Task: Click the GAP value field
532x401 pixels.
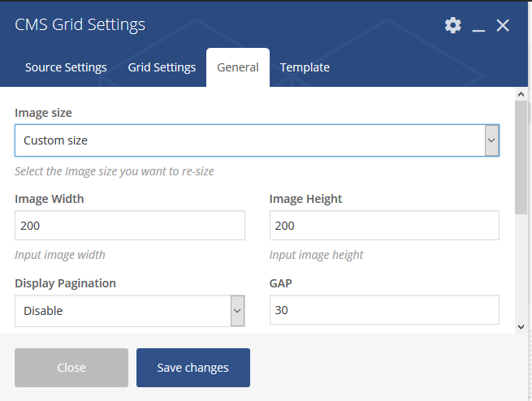Action: 384,310
